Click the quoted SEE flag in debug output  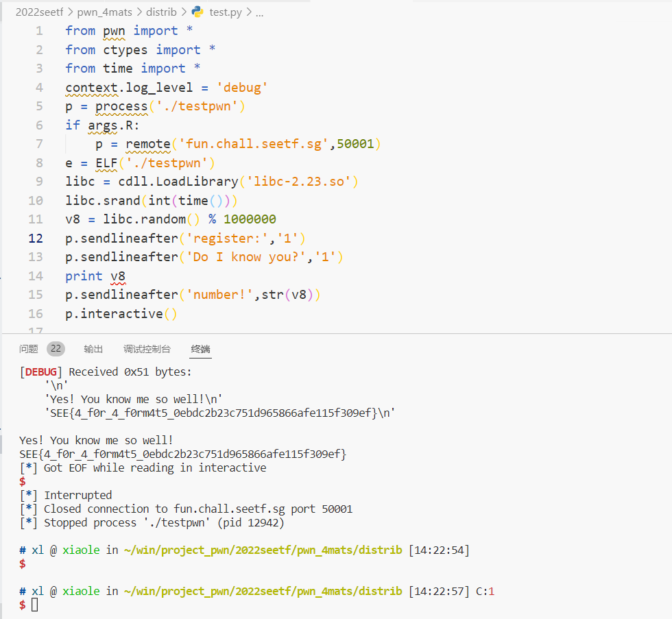220,413
